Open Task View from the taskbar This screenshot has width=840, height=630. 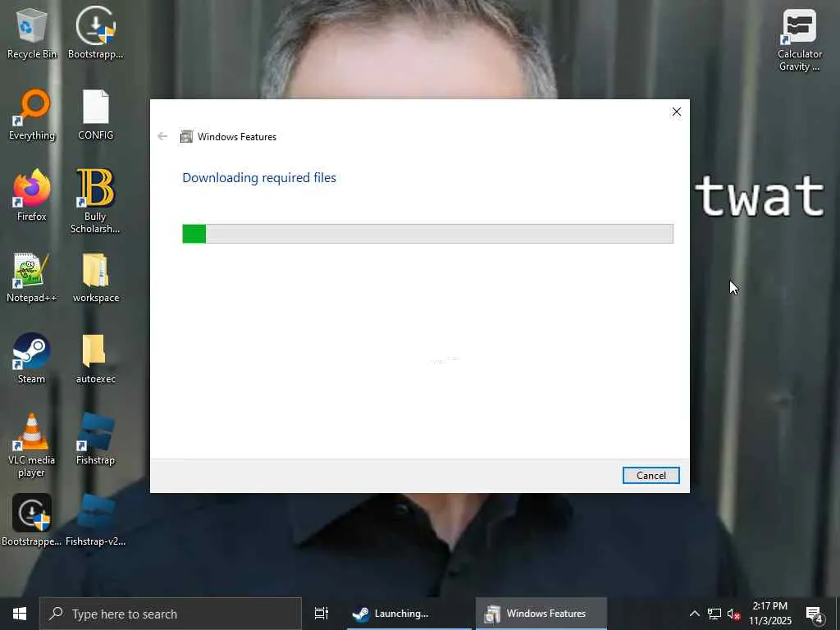click(322, 614)
